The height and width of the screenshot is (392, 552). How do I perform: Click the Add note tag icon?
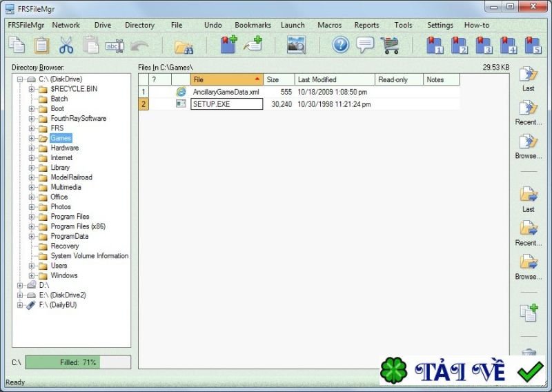253,44
